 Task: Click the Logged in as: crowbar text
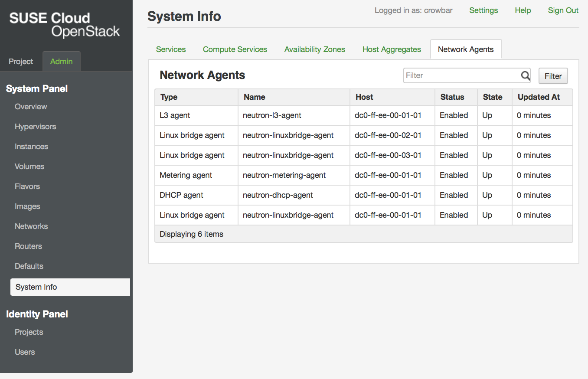coord(413,10)
